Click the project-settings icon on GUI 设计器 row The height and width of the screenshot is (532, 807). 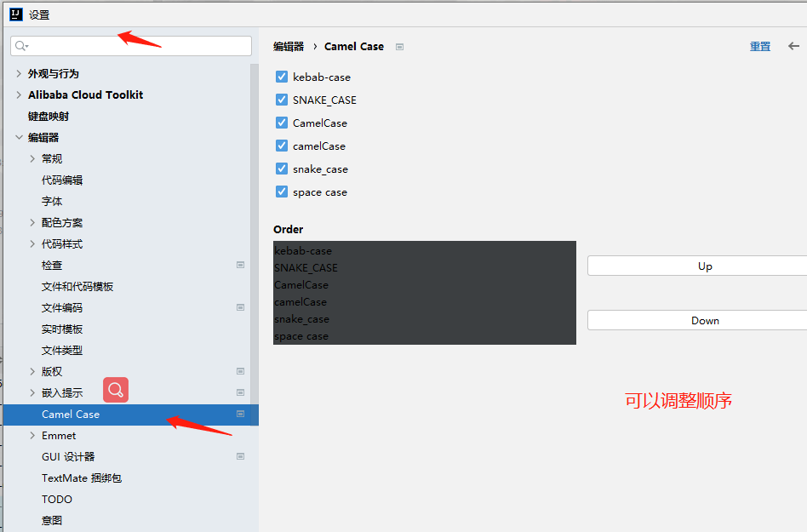tap(240, 457)
